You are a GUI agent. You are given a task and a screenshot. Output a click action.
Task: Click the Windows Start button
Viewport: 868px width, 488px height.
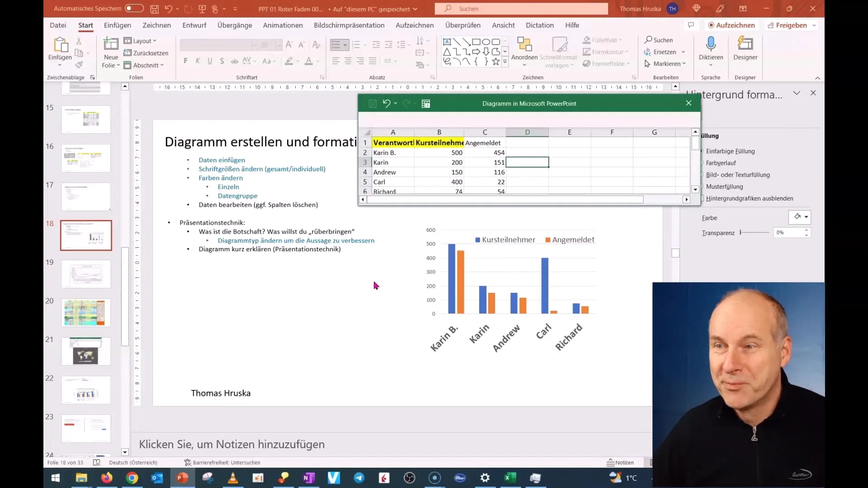pos(56,478)
